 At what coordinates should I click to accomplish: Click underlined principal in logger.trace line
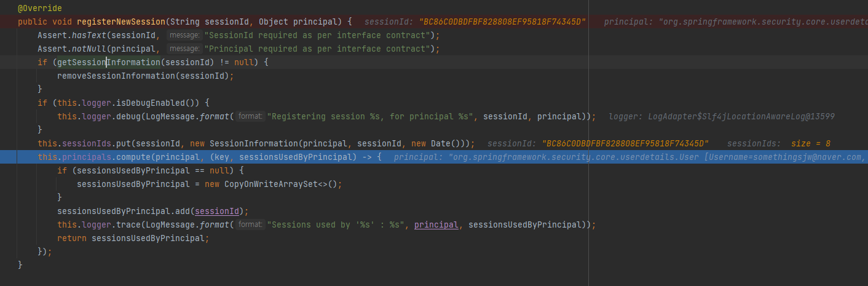436,224
